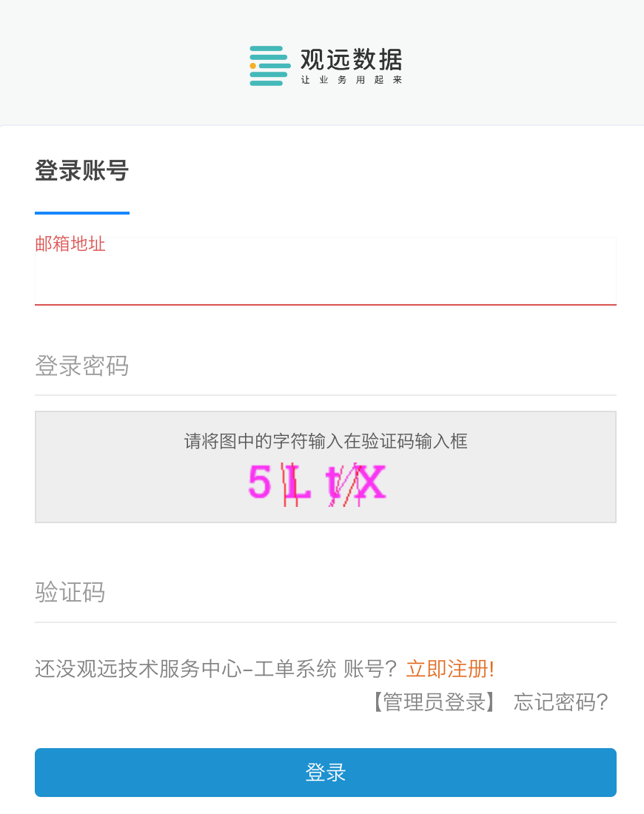Viewport: 644px width, 814px height.
Task: Click the 观远数据 brand name text
Action: 351,59
